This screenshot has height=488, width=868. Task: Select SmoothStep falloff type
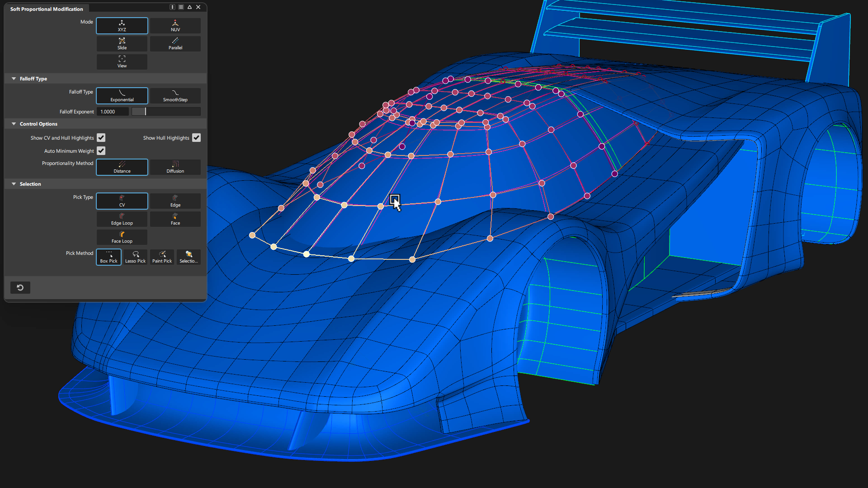point(175,96)
